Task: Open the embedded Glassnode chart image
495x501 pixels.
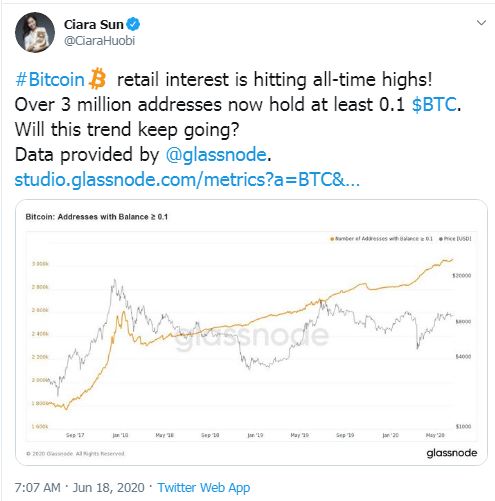Action: (x=251, y=332)
